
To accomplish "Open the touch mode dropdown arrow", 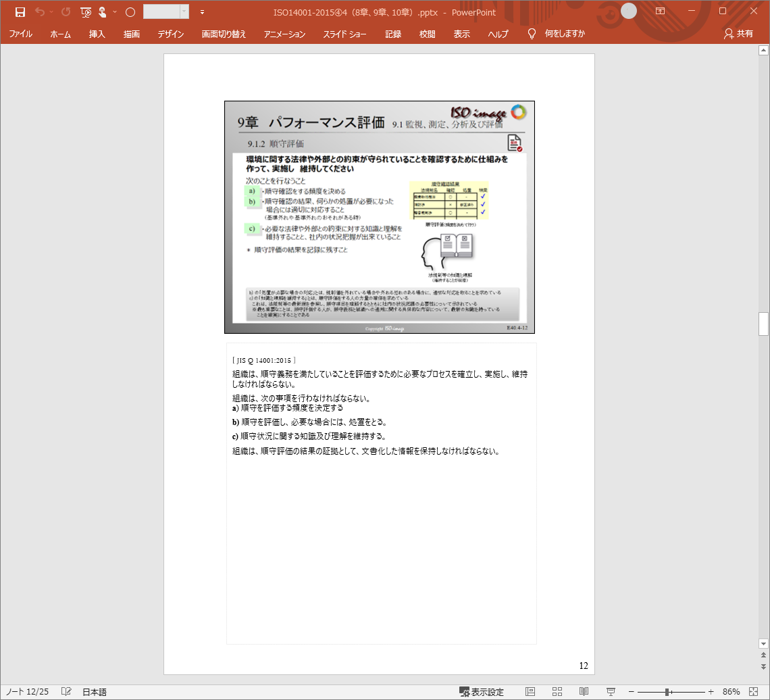I will click(x=115, y=12).
